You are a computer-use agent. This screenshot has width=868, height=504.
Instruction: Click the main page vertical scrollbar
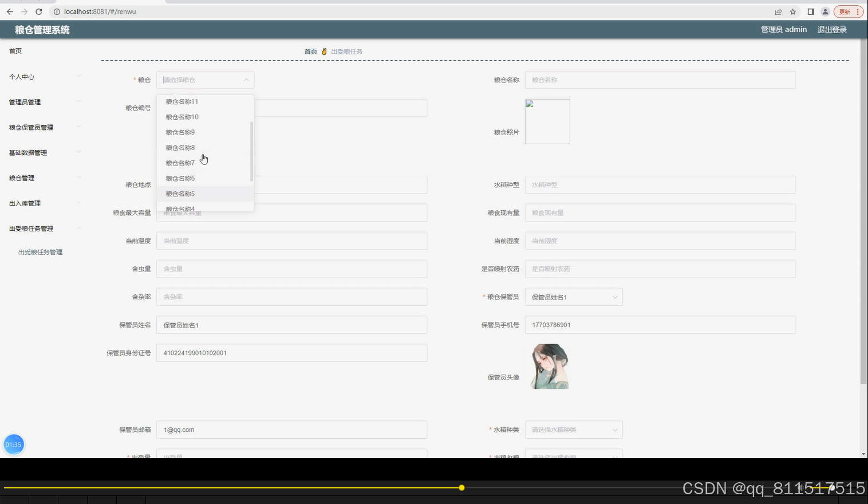click(863, 212)
